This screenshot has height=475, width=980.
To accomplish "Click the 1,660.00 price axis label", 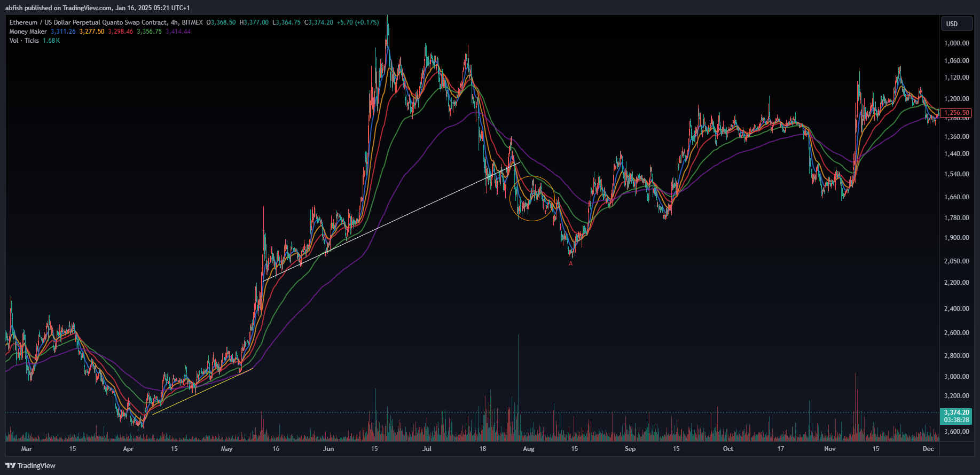I will click(x=957, y=197).
